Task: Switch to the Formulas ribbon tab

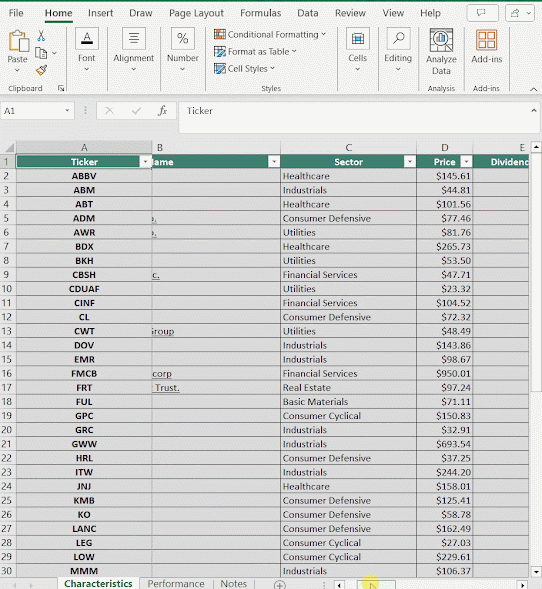Action: click(x=260, y=13)
